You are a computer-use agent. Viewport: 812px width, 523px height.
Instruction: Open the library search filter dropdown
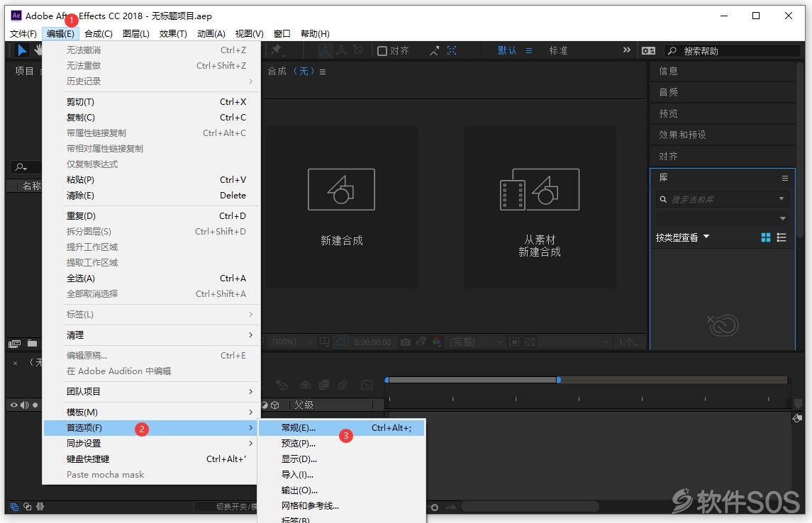click(x=782, y=199)
